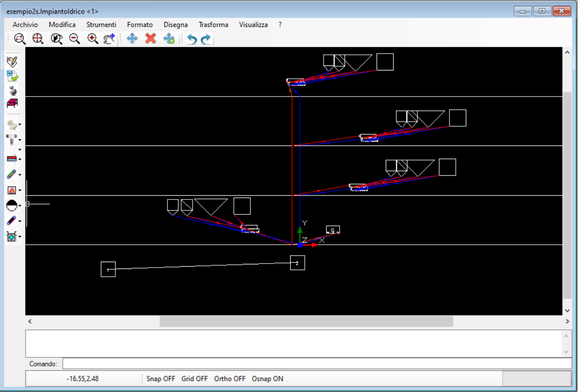Viewport: 578px width, 392px height.
Task: Open the Modifica menu
Action: click(62, 25)
